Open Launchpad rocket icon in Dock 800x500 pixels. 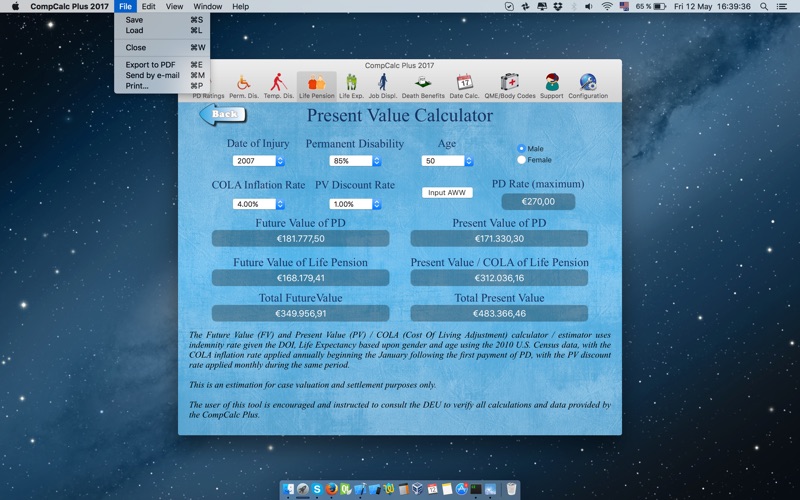pos(303,489)
